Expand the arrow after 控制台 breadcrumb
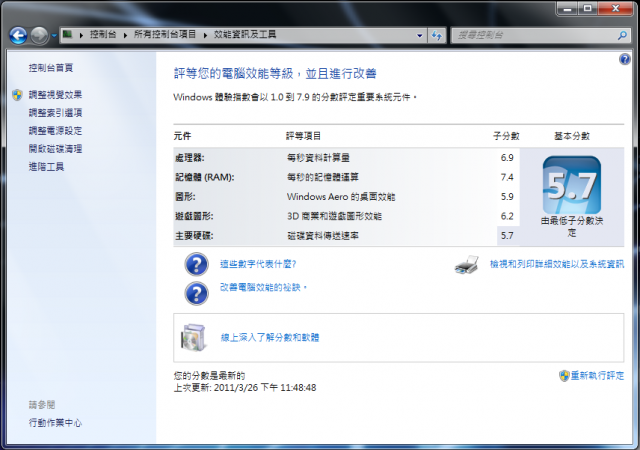Viewport: 640px width, 450px height. 125,35
